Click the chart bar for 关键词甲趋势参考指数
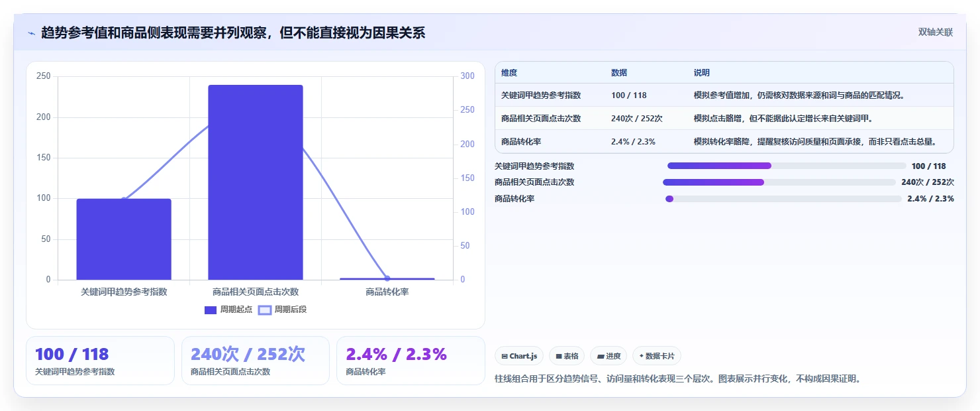980x411 pixels. pyautogui.click(x=124, y=239)
